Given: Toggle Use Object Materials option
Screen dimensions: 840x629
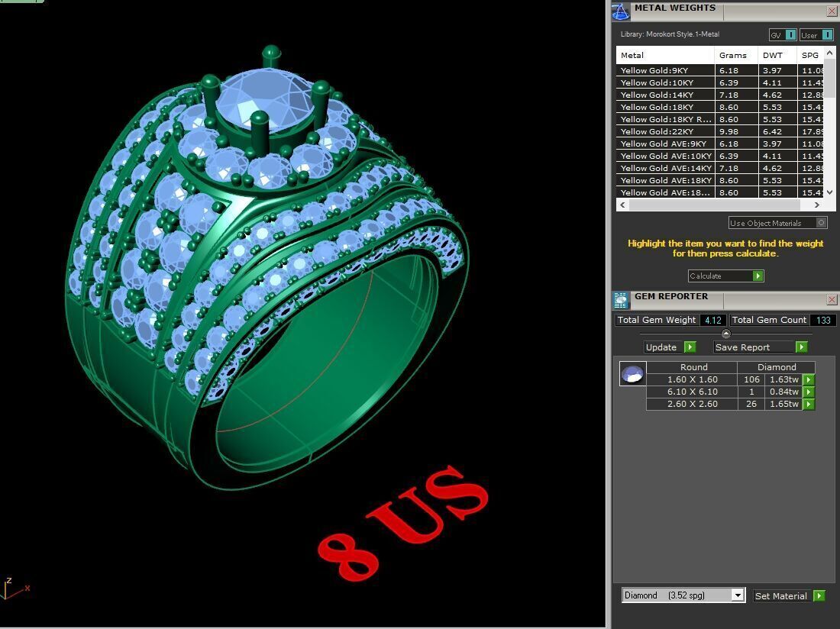Looking at the screenshot, I should click(x=778, y=223).
